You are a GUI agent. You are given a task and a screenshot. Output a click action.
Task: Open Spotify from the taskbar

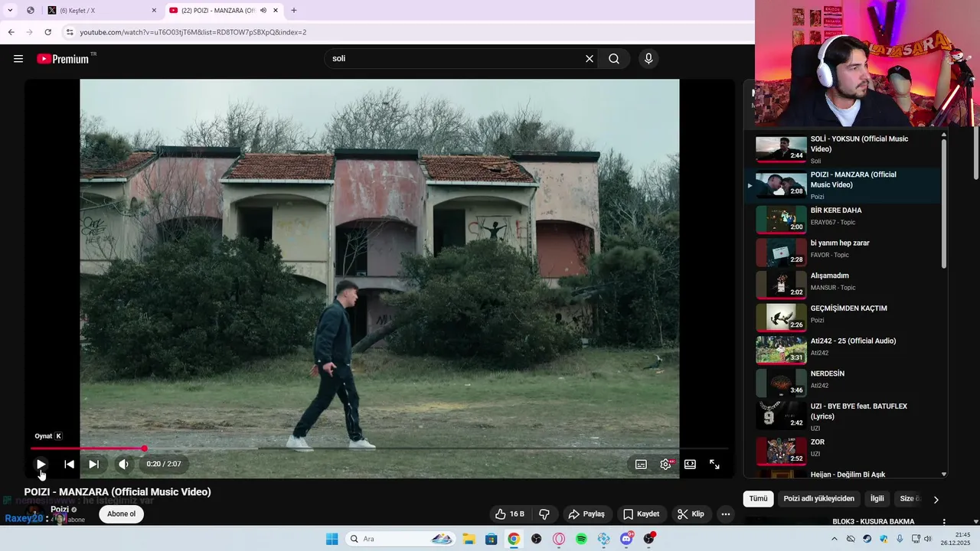581,539
